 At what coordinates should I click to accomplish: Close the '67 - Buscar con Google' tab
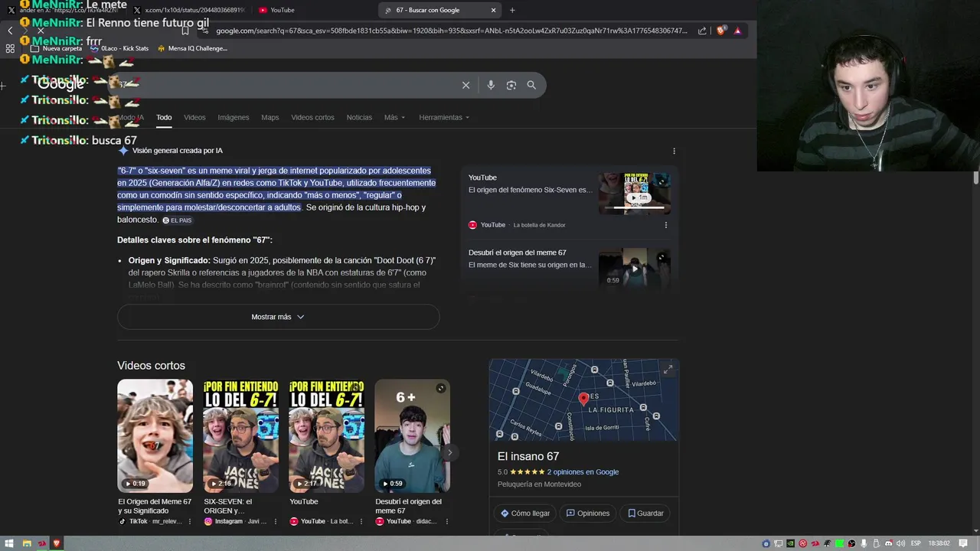[494, 10]
